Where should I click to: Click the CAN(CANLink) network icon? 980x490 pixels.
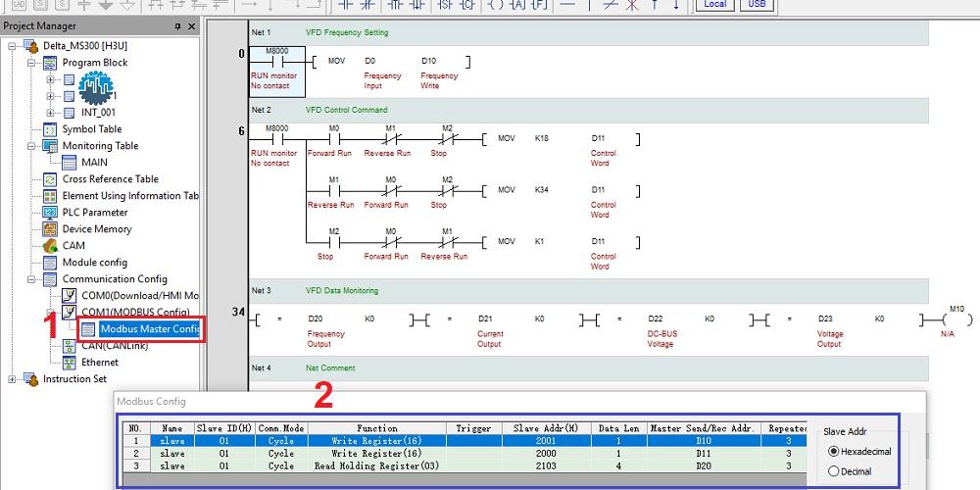coord(70,346)
